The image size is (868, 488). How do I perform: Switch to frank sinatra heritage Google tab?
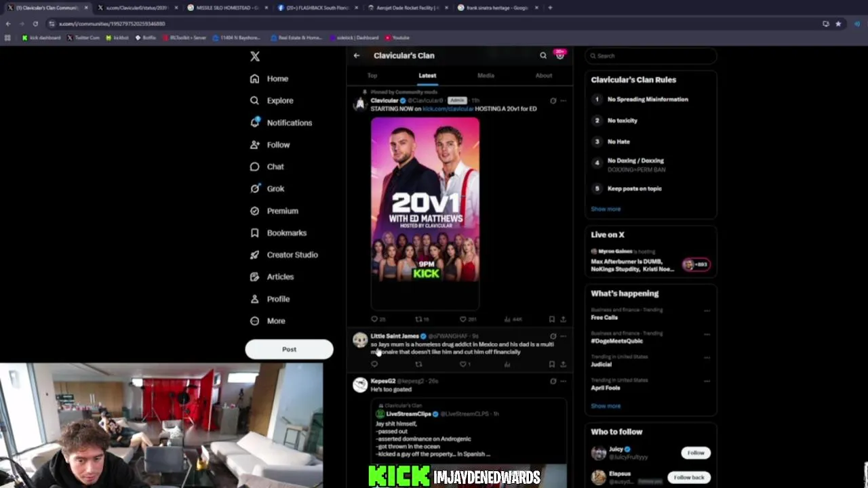[498, 7]
